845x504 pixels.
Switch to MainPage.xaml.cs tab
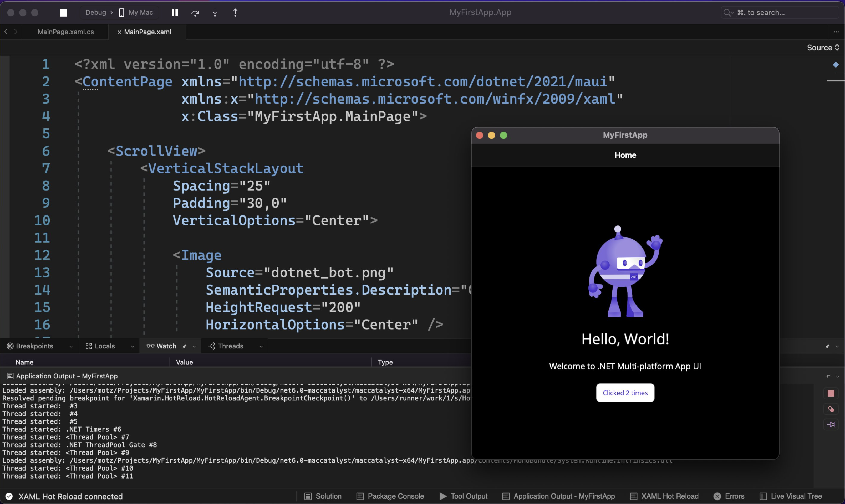click(65, 31)
